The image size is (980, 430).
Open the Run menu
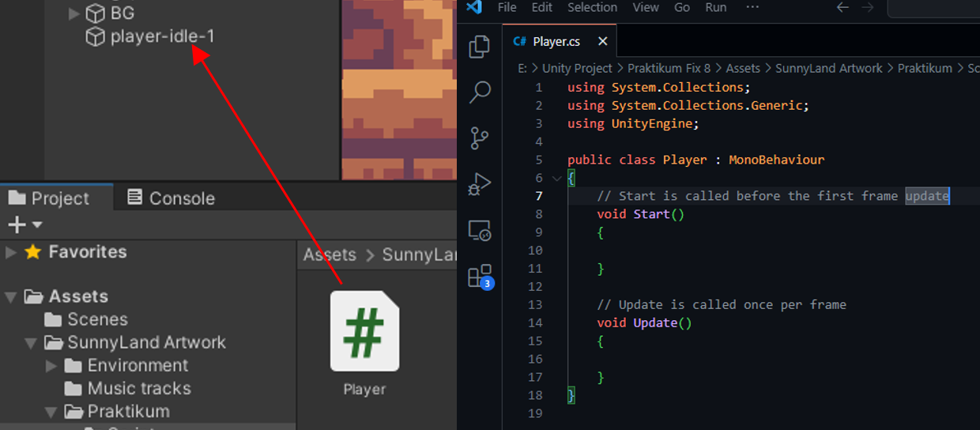(x=716, y=7)
